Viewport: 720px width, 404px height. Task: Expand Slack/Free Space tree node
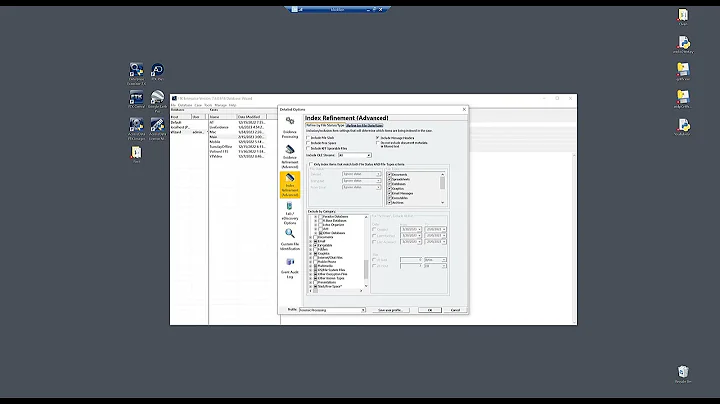[x=310, y=286]
